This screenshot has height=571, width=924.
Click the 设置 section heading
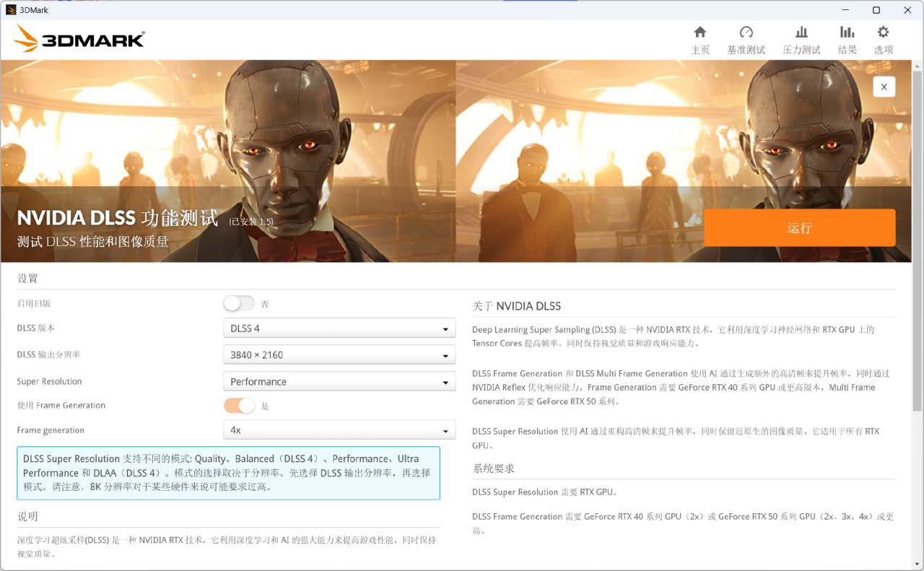[x=27, y=279]
